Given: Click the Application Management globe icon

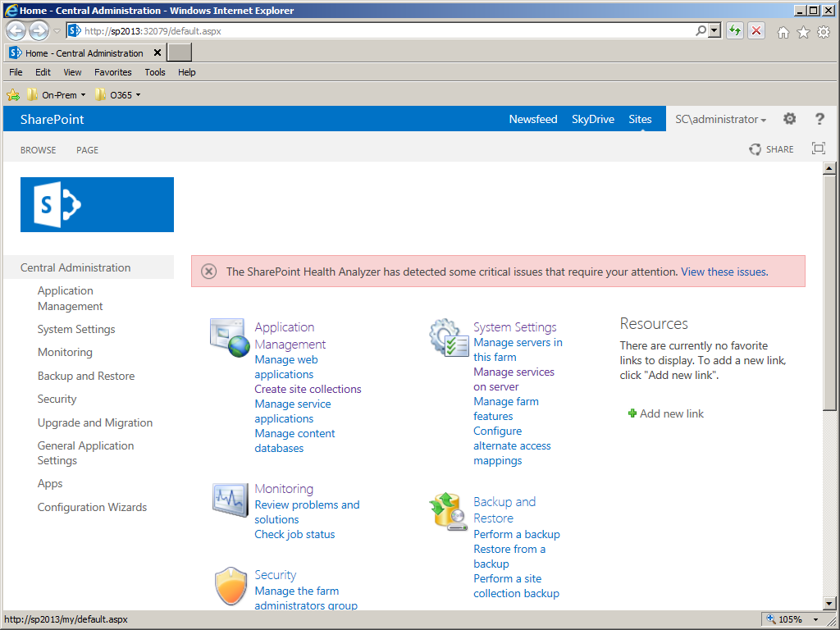Looking at the screenshot, I should click(230, 337).
